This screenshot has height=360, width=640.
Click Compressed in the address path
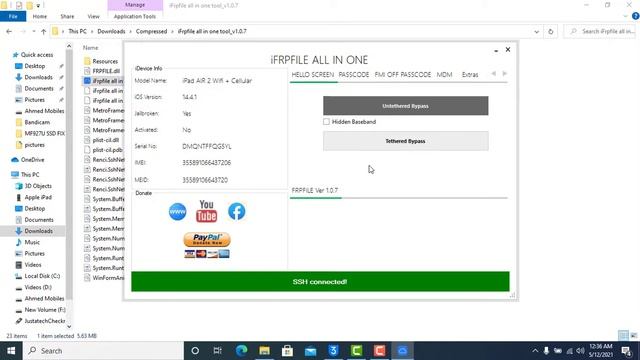151,31
